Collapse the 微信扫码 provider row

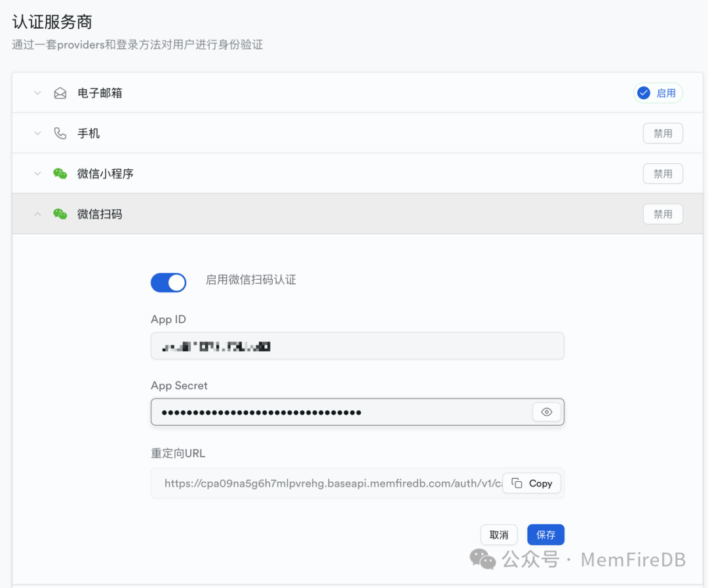[37, 214]
